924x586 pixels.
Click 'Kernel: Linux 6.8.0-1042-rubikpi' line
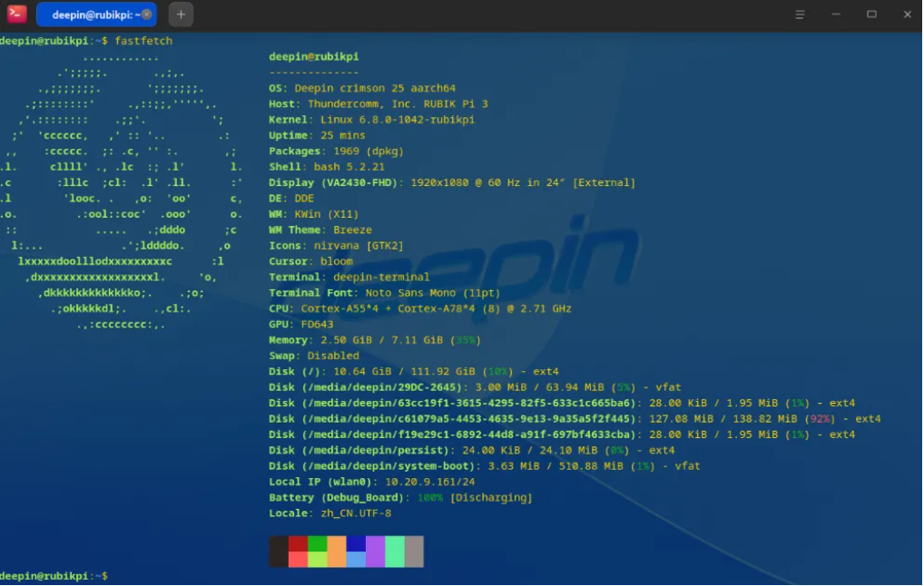click(372, 120)
